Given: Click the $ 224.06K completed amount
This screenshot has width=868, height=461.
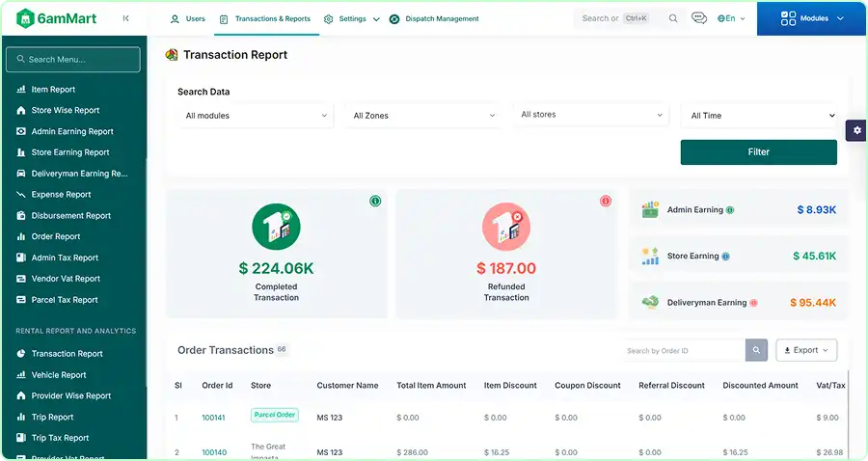Looking at the screenshot, I should click(276, 268).
